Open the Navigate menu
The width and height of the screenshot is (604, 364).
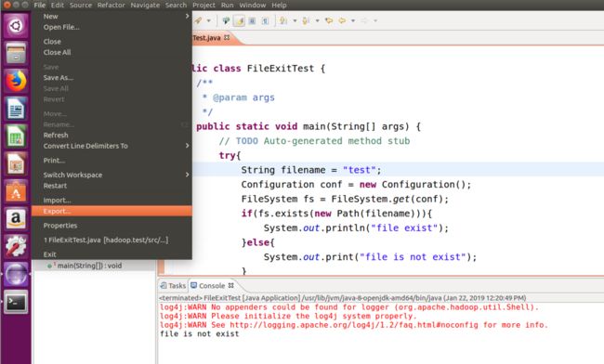tap(145, 5)
